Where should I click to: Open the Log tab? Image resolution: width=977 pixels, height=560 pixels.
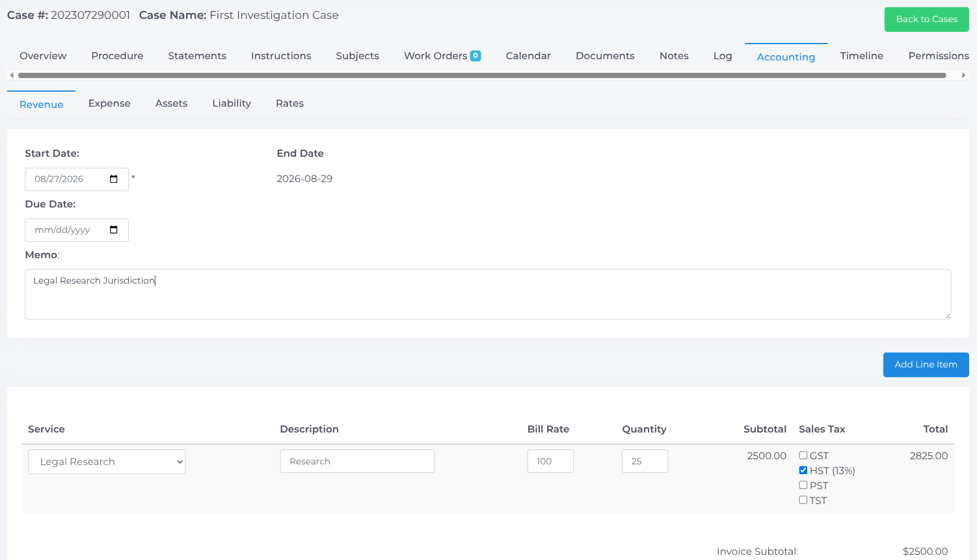(x=723, y=56)
